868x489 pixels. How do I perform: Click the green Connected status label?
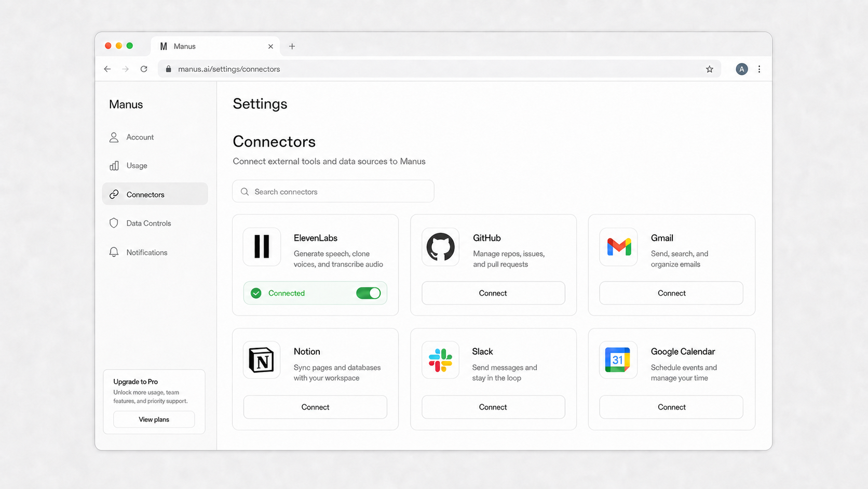point(287,293)
